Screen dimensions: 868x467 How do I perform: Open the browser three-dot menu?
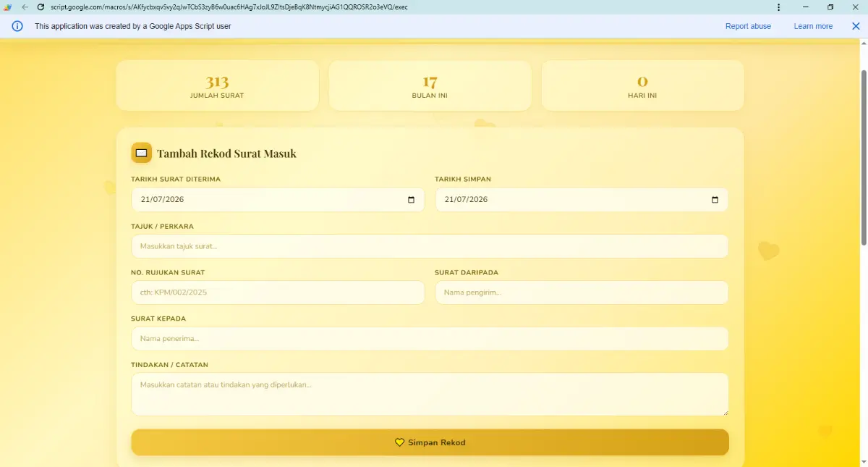coord(778,7)
